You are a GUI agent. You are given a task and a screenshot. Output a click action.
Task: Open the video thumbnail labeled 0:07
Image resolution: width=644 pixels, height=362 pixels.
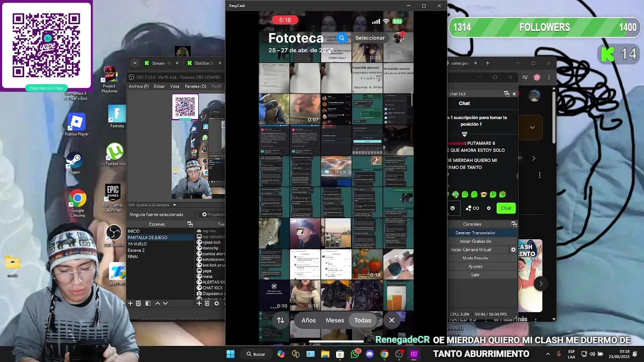305,109
